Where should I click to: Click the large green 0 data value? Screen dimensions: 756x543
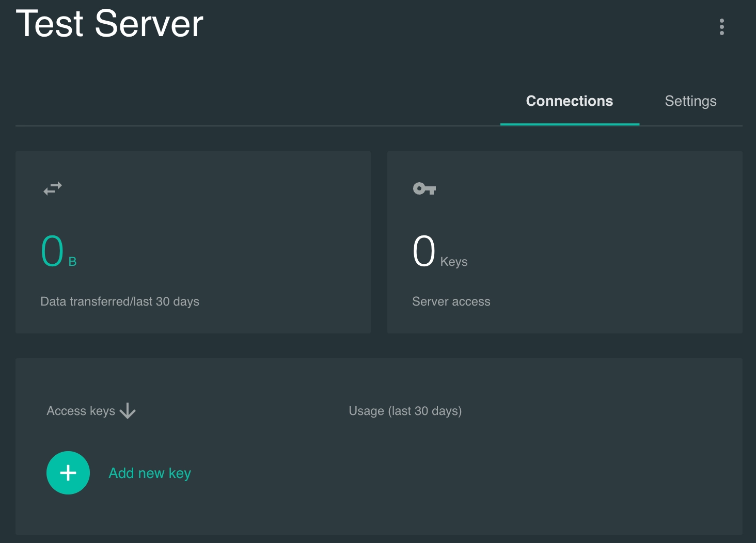(x=52, y=251)
